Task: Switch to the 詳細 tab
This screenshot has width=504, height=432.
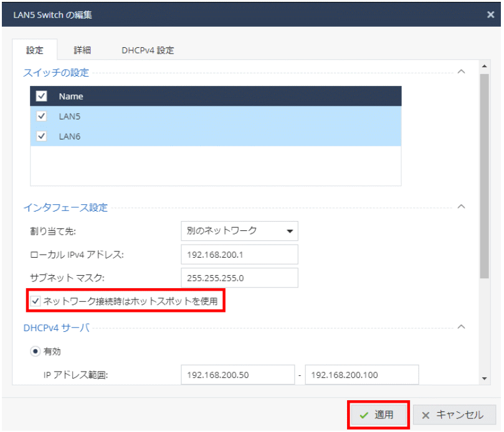Action: coord(82,50)
